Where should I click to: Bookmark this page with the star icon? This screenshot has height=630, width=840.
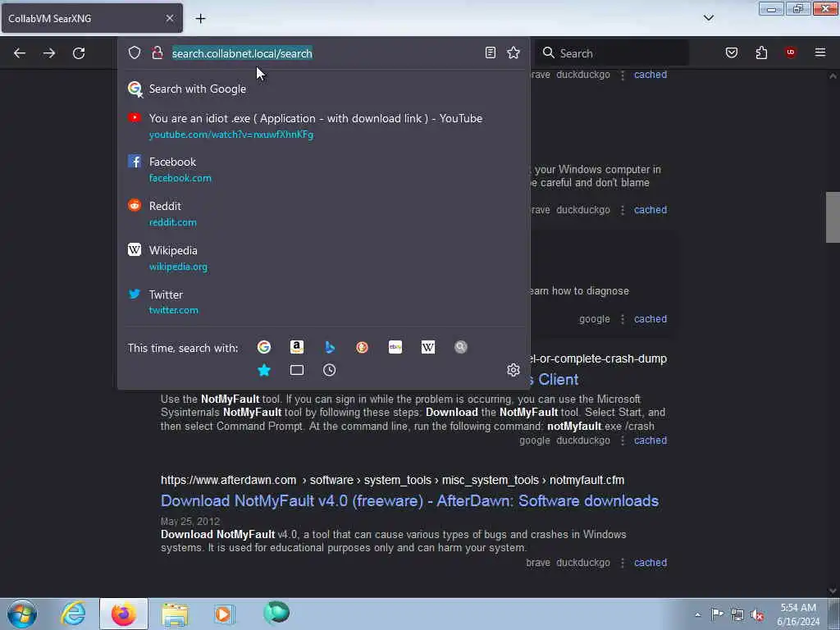(514, 52)
